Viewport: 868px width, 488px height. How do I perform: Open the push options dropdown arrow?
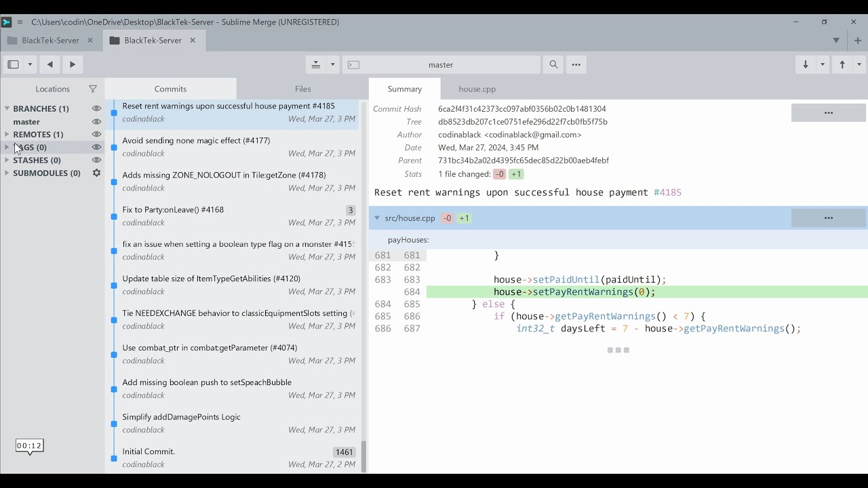click(x=859, y=64)
